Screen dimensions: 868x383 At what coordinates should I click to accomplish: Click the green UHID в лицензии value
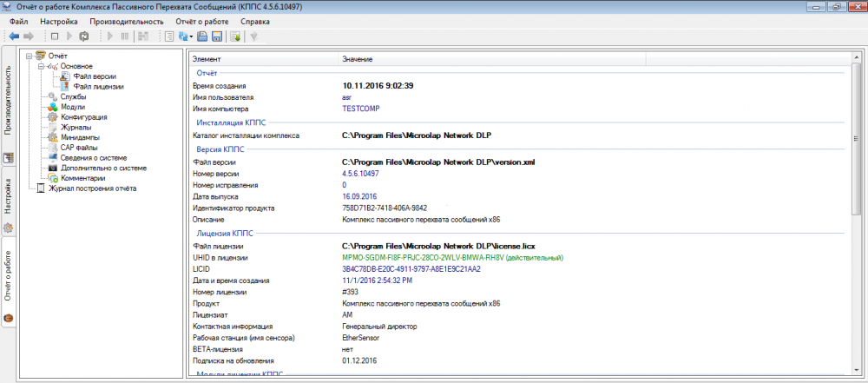point(452,258)
